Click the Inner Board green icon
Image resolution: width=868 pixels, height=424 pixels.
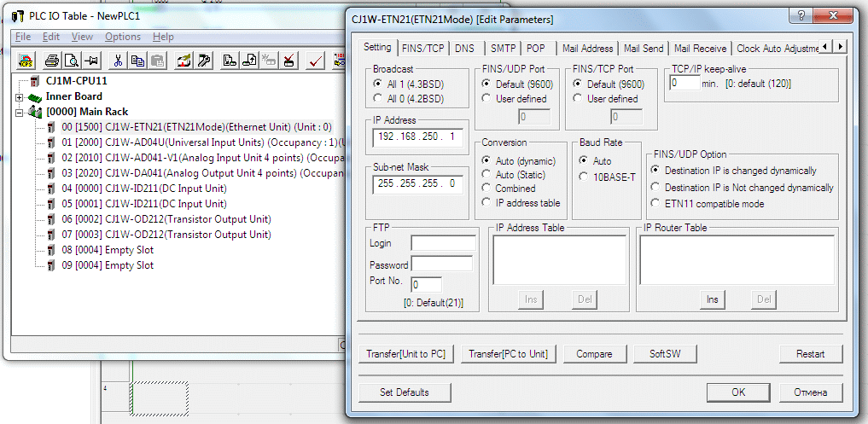click(x=36, y=97)
